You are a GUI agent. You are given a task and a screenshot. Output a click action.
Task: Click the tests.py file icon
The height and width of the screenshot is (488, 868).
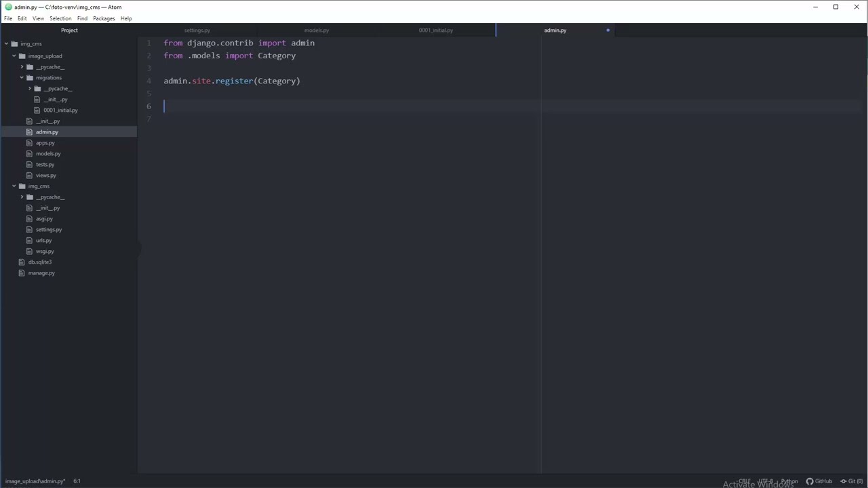coord(29,164)
